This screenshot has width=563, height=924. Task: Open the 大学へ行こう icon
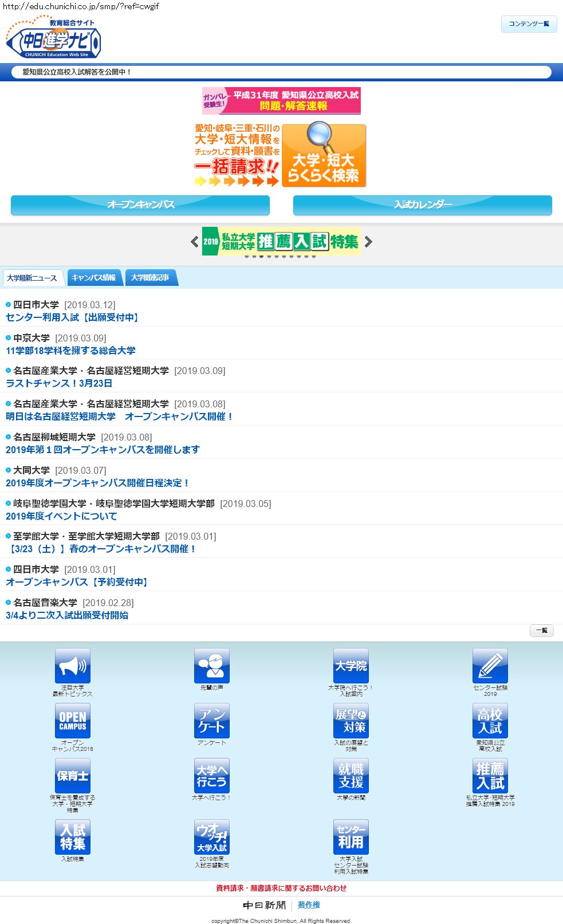212,776
